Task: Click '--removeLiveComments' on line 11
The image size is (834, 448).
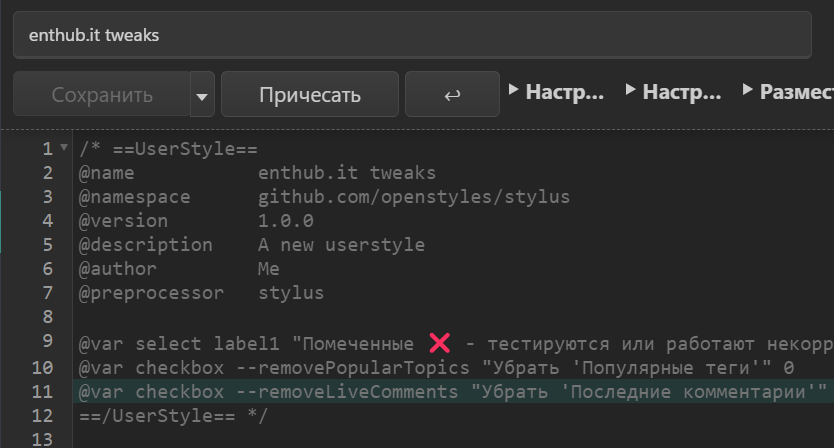Action: pos(347,392)
